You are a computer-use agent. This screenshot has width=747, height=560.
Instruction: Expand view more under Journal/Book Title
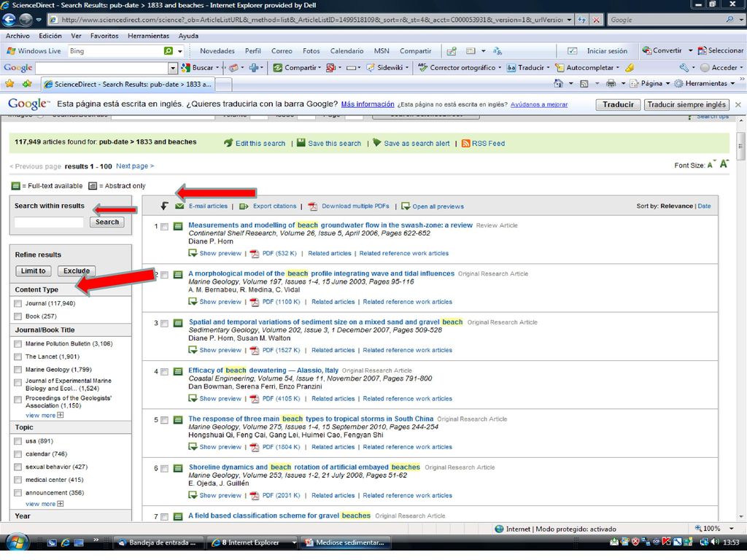click(44, 415)
